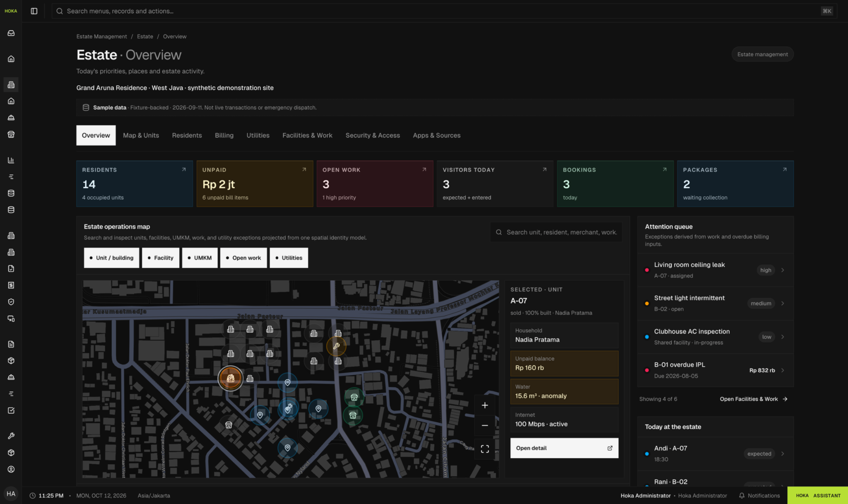The height and width of the screenshot is (504, 848).
Task: Open the storefront icon in the sidebar
Action: [11, 135]
